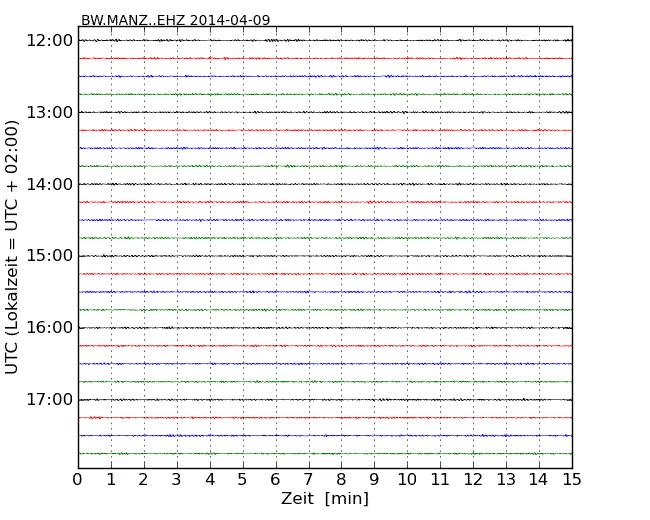
Task: Click the 1 tick label on the Zeit axis
Action: [111, 479]
